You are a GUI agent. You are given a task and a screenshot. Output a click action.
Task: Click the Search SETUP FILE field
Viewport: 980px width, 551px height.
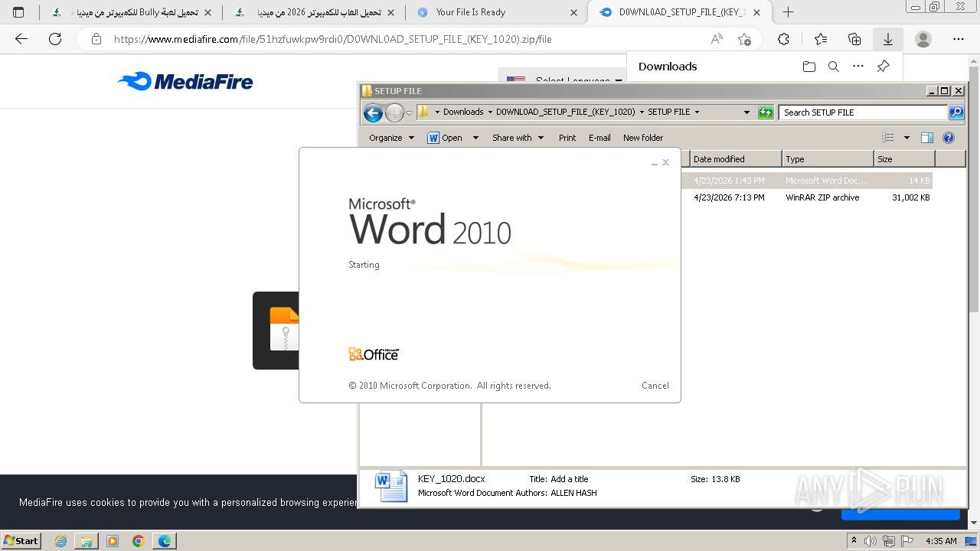point(863,112)
